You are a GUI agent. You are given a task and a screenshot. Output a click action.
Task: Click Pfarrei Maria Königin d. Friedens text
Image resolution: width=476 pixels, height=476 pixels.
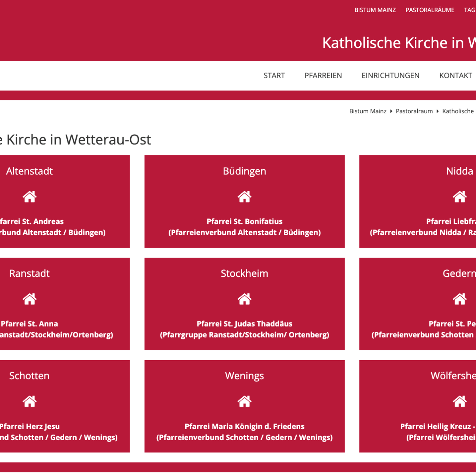coord(244,426)
